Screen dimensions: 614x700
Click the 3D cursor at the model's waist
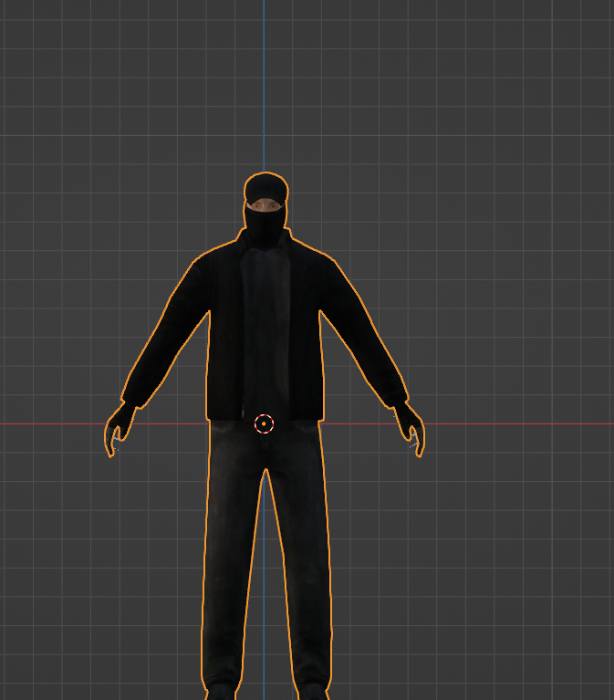[x=264, y=423]
